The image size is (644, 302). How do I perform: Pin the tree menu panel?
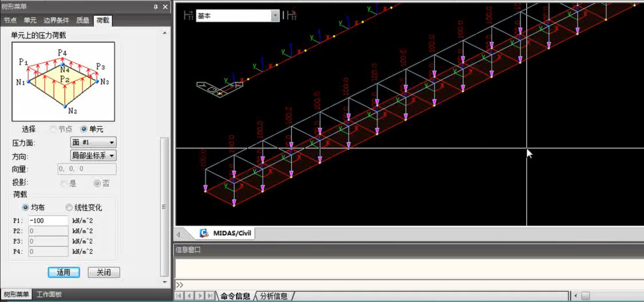tap(155, 7)
